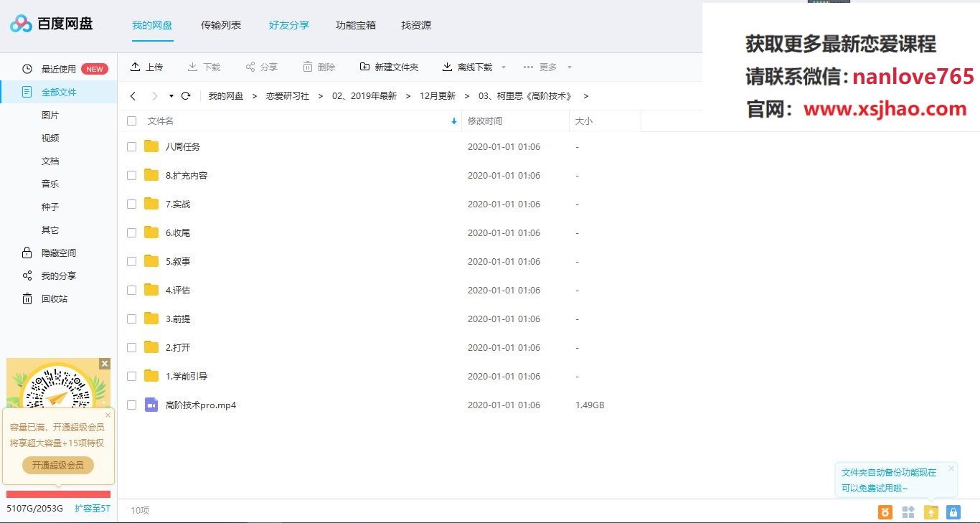This screenshot has width=980, height=523.
Task: Tick the select-all checkbox in the header row
Action: [131, 121]
